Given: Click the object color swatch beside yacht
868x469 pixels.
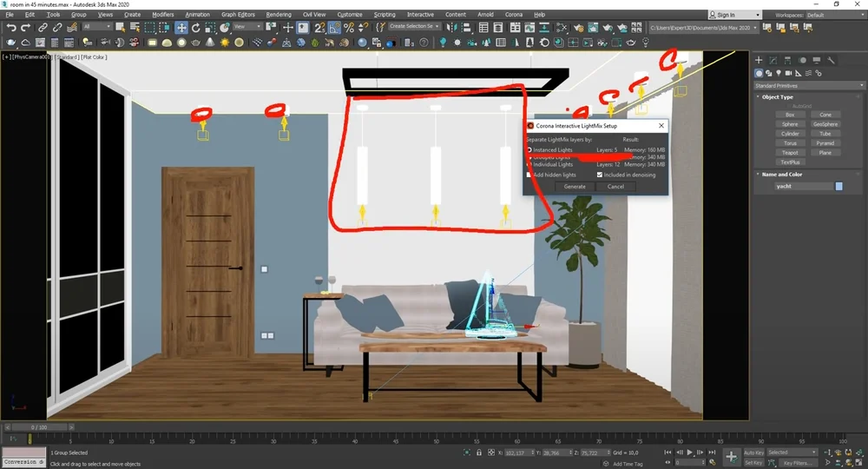Looking at the screenshot, I should point(838,187).
